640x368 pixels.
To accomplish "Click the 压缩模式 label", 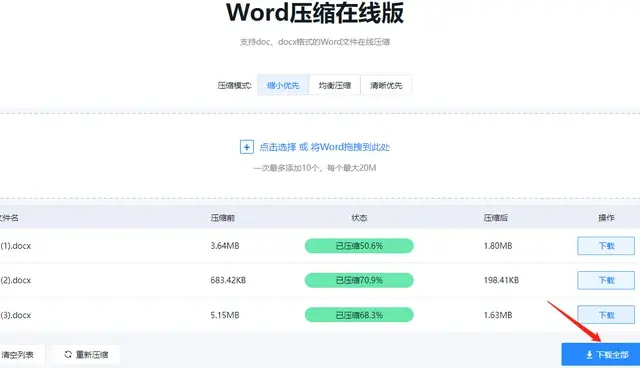I will (234, 86).
